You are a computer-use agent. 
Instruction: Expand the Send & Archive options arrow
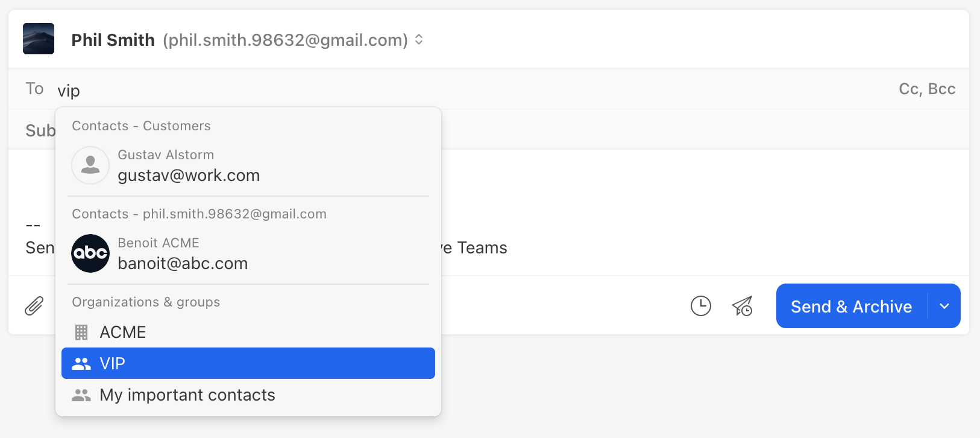pyautogui.click(x=944, y=306)
